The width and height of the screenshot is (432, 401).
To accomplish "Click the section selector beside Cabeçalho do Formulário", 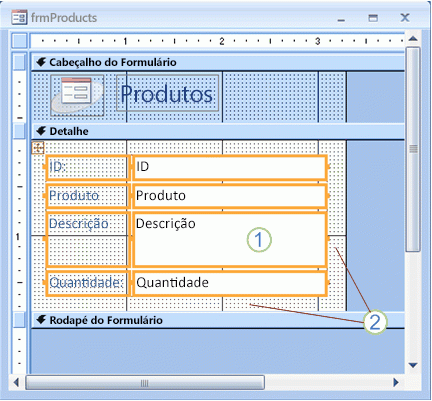I will pos(19,62).
